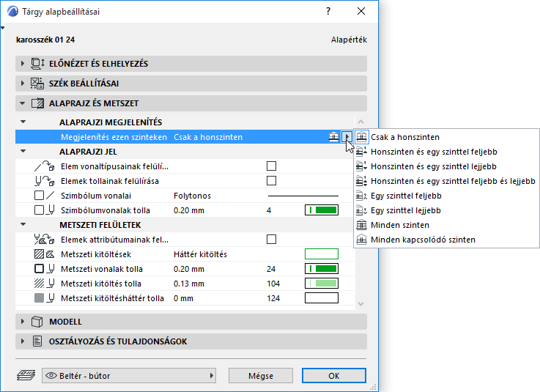Image resolution: width=540 pixels, height=392 pixels.
Task: Click the arrow button opening the story display popup
Action: pyautogui.click(x=347, y=137)
